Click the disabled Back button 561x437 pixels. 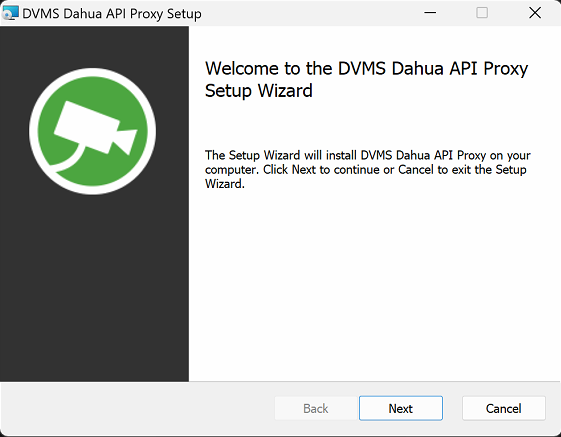pyautogui.click(x=316, y=408)
